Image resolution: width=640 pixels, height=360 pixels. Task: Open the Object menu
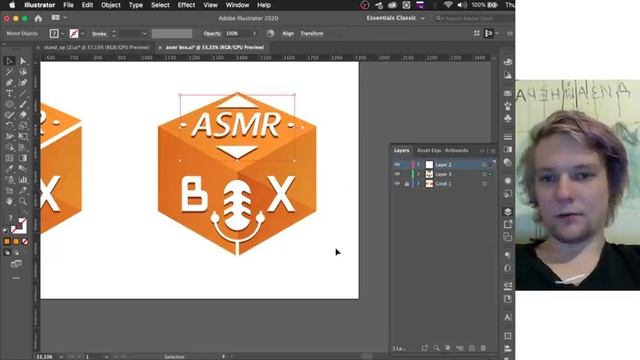coord(111,5)
